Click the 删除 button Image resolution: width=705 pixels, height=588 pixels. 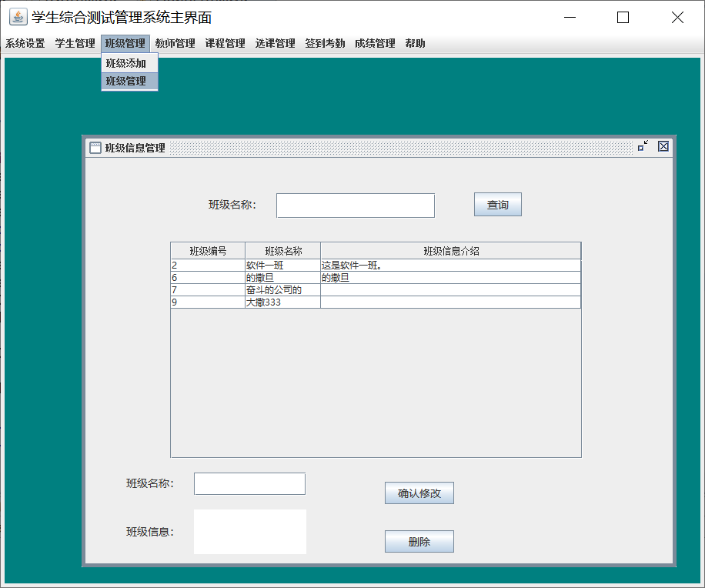click(x=419, y=542)
